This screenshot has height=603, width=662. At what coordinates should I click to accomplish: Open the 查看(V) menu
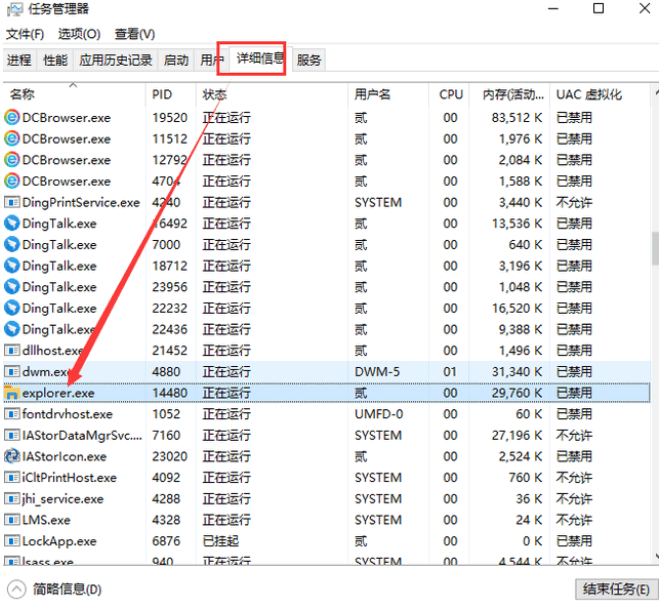135,34
